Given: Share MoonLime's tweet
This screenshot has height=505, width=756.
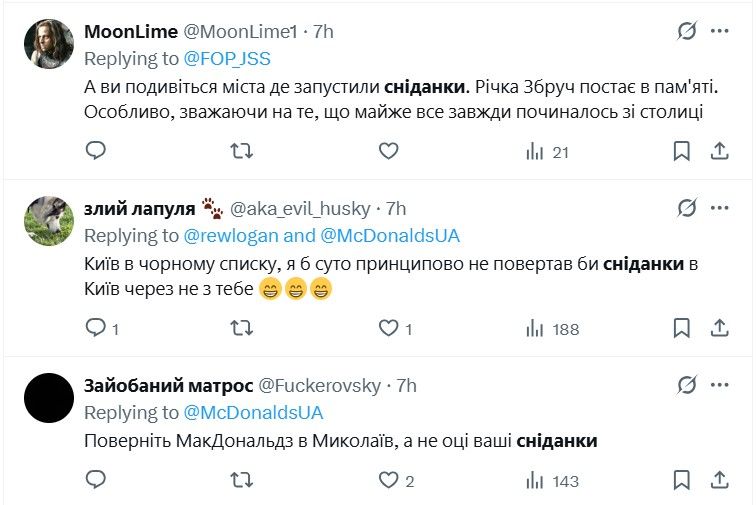Looking at the screenshot, I should [719, 151].
